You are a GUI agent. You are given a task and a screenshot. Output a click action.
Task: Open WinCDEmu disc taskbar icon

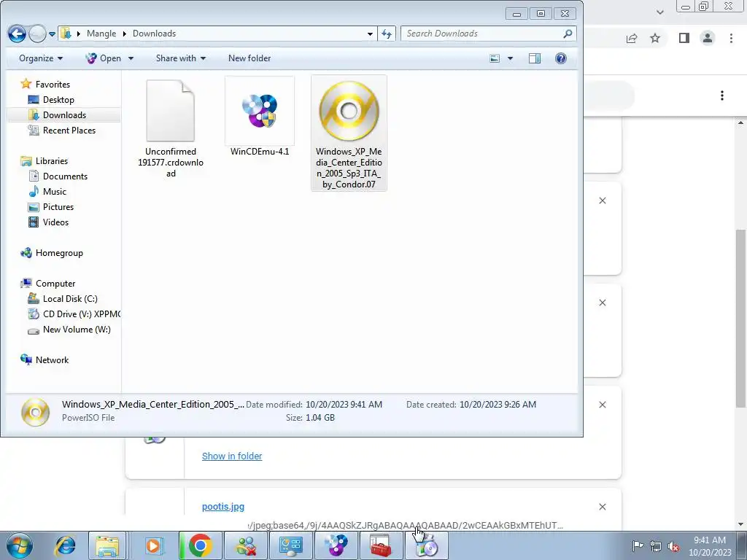(x=336, y=545)
